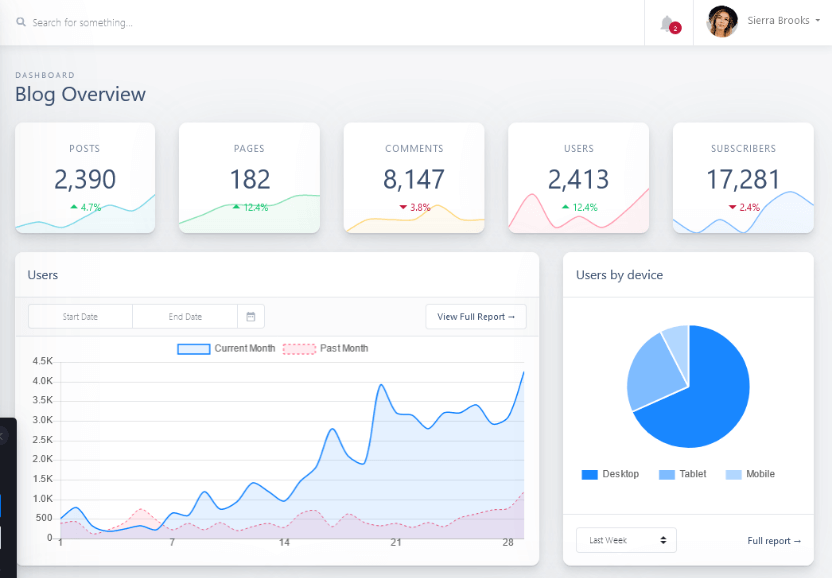Focus the Start Date field
Image resolution: width=832 pixels, height=578 pixels.
pos(80,317)
